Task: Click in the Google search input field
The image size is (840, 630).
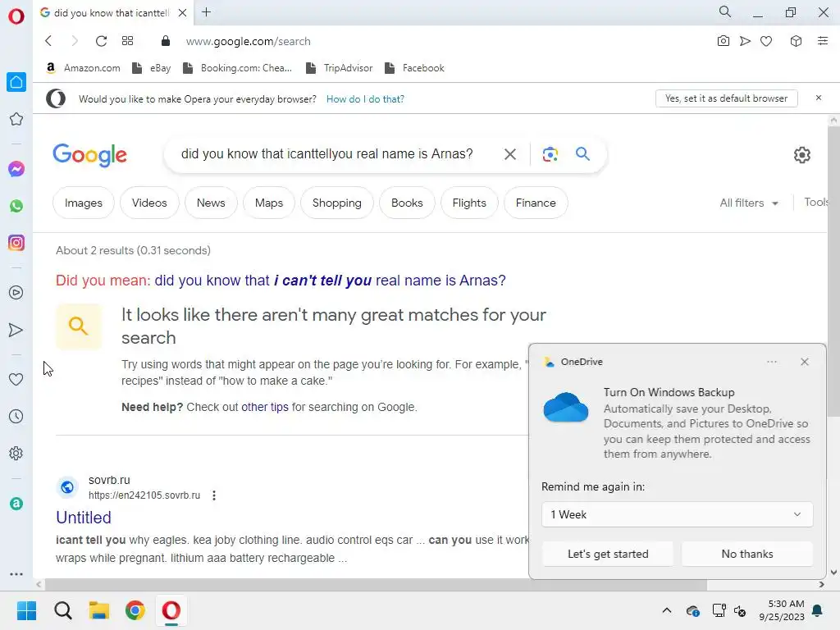Action: (326, 154)
